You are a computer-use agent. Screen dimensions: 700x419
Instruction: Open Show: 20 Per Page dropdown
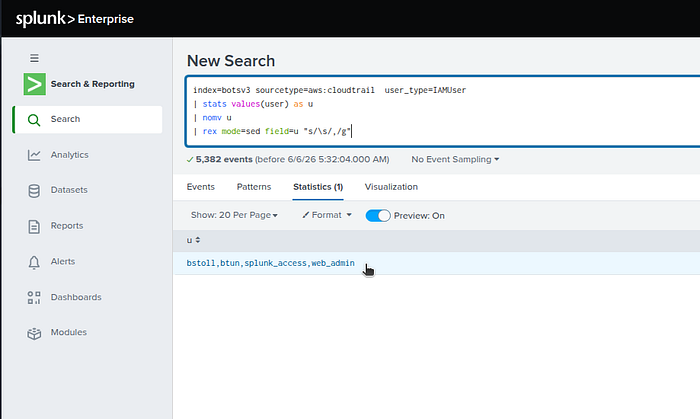coord(234,215)
